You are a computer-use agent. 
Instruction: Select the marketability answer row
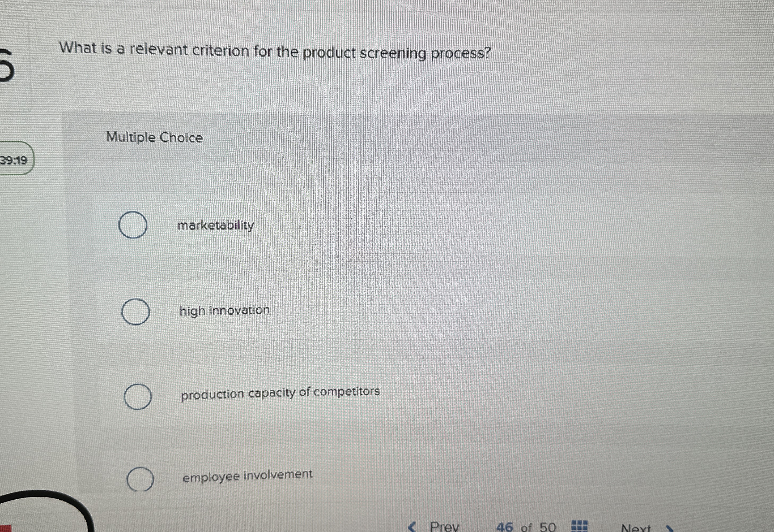pyautogui.click(x=216, y=225)
